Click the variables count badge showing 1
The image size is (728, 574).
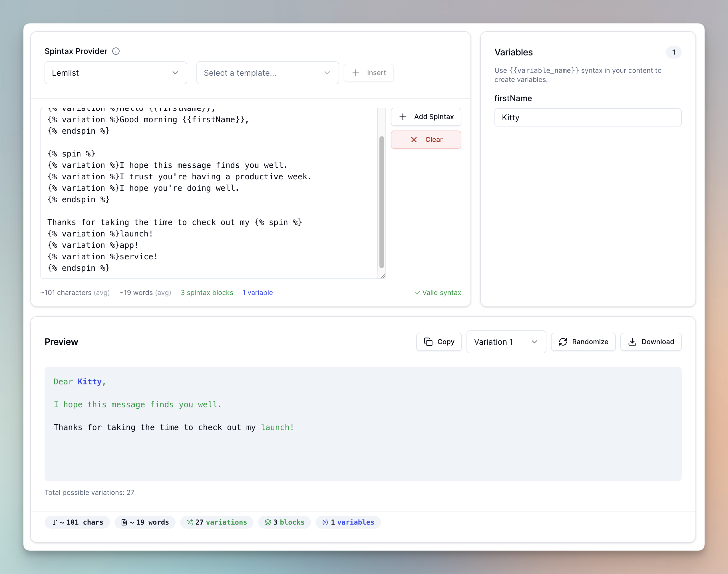(x=673, y=52)
